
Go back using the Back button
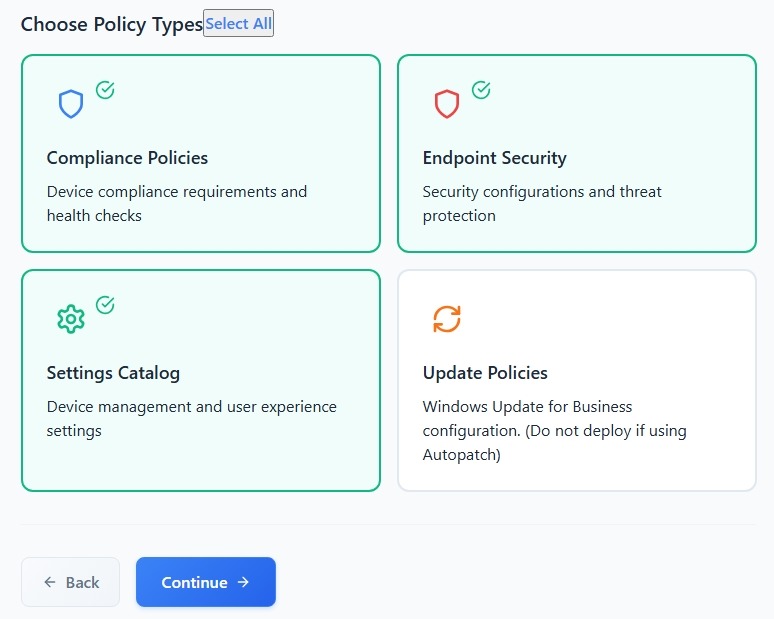[x=70, y=582]
